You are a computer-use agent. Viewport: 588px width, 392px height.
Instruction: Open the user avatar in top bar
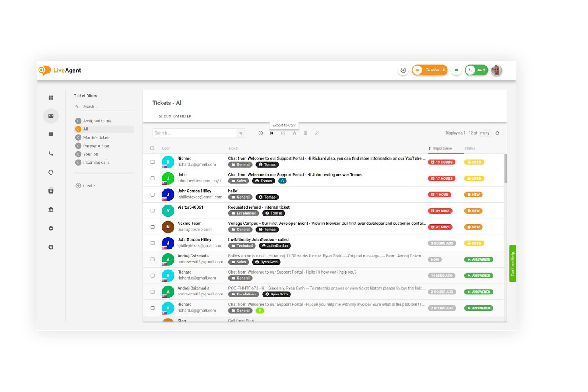496,70
